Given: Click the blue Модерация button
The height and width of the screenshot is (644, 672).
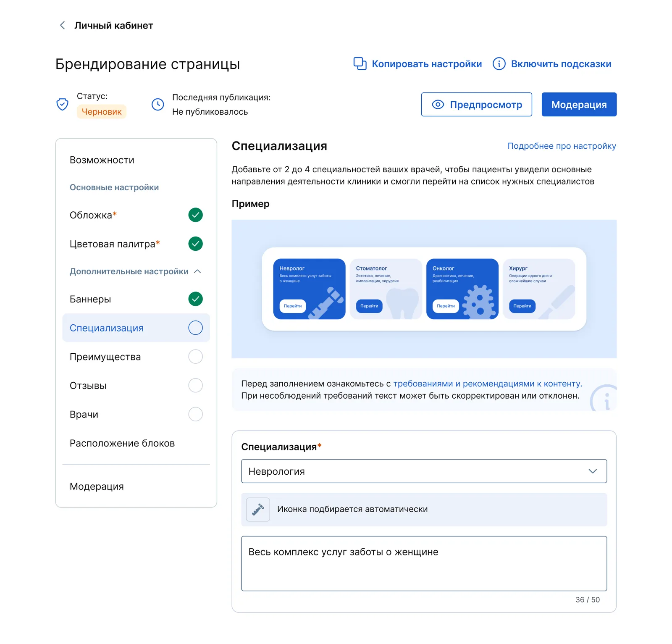Looking at the screenshot, I should [x=579, y=104].
